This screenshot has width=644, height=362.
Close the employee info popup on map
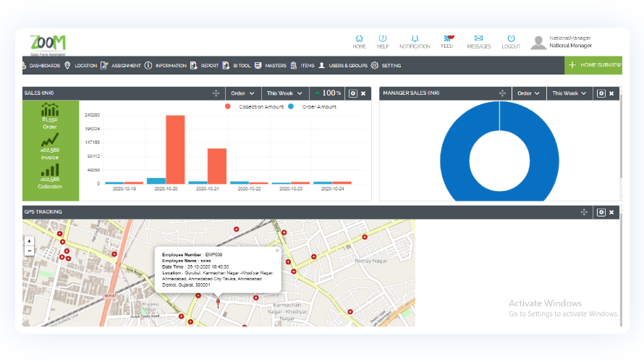pyautogui.click(x=276, y=251)
